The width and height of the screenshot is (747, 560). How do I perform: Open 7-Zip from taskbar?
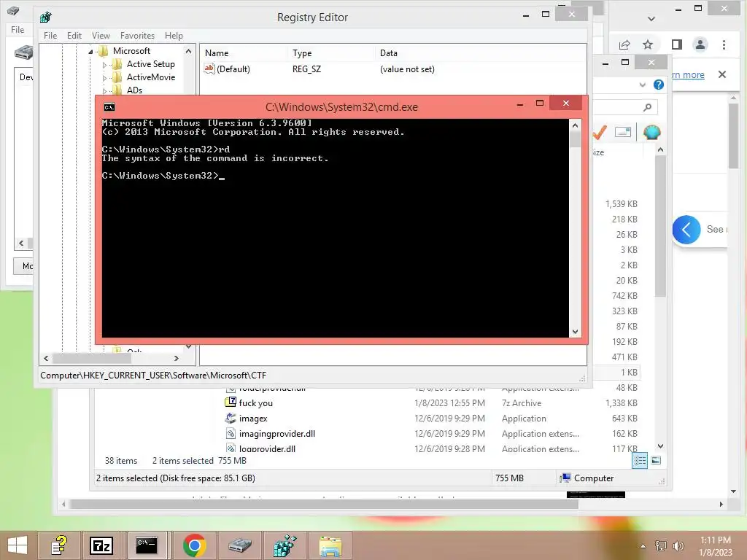(101, 545)
